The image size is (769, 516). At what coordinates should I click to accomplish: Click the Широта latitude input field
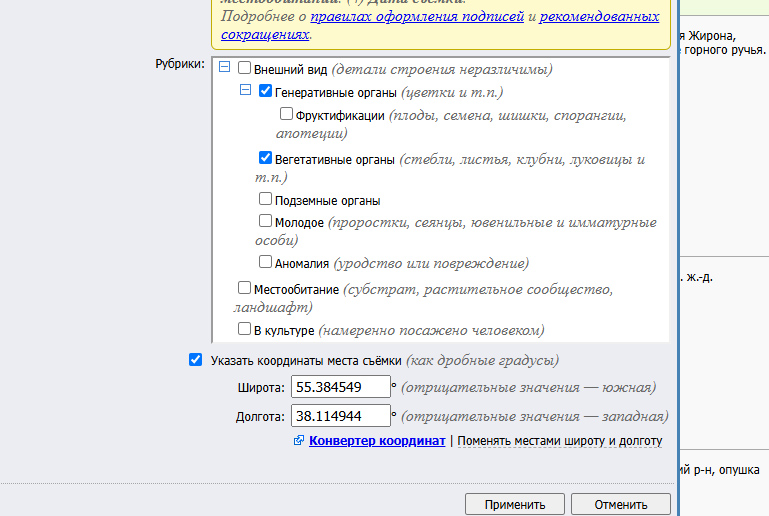340,387
